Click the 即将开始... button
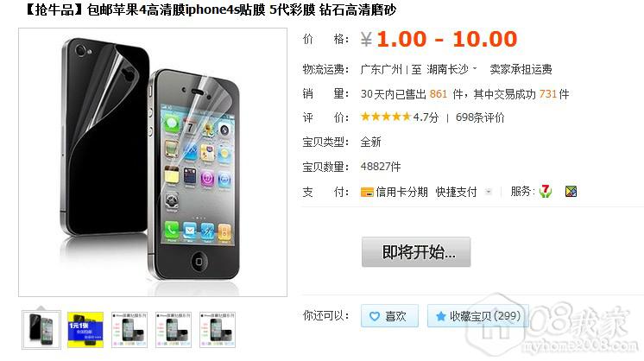The width and height of the screenshot is (644, 361). 416,252
